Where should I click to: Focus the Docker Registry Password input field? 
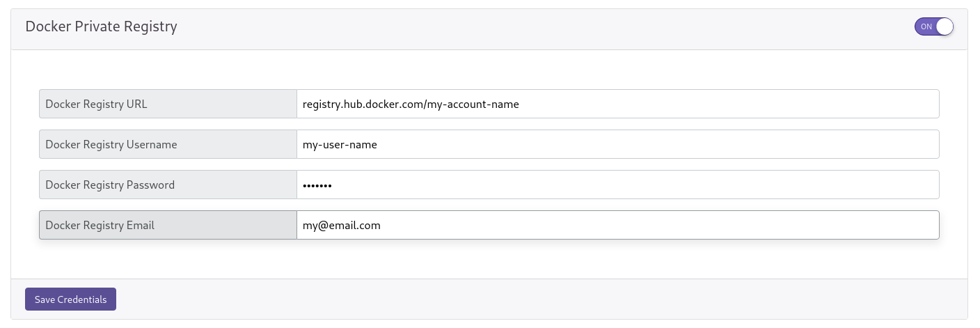pos(617,185)
